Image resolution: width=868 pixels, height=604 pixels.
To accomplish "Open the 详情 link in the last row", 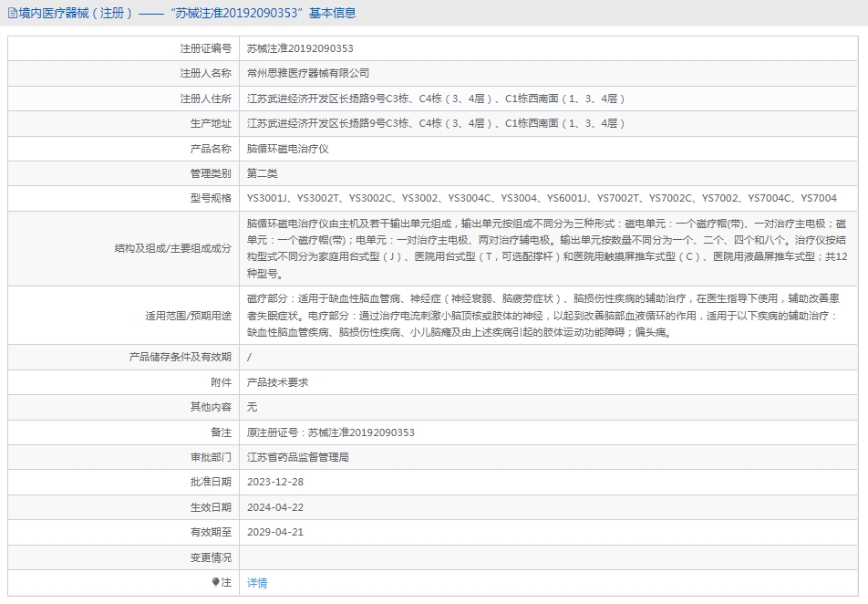I will point(257,583).
